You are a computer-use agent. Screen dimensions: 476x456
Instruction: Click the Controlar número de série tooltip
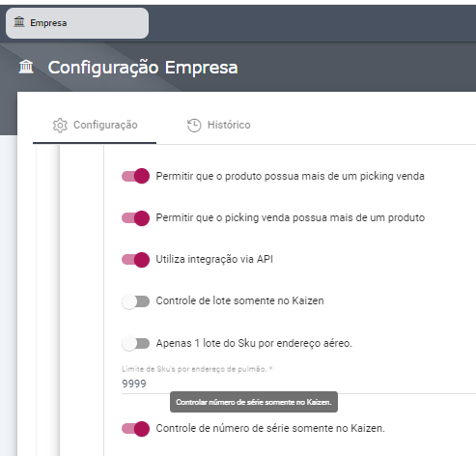pos(254,402)
